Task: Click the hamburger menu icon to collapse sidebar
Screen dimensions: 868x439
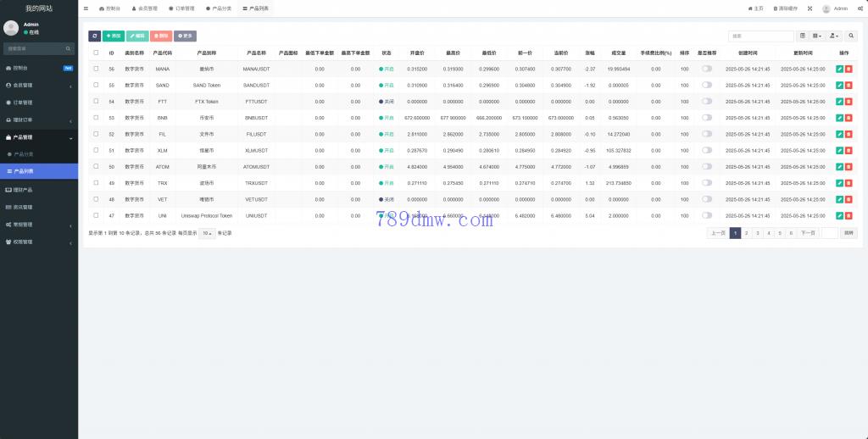Action: [86, 8]
